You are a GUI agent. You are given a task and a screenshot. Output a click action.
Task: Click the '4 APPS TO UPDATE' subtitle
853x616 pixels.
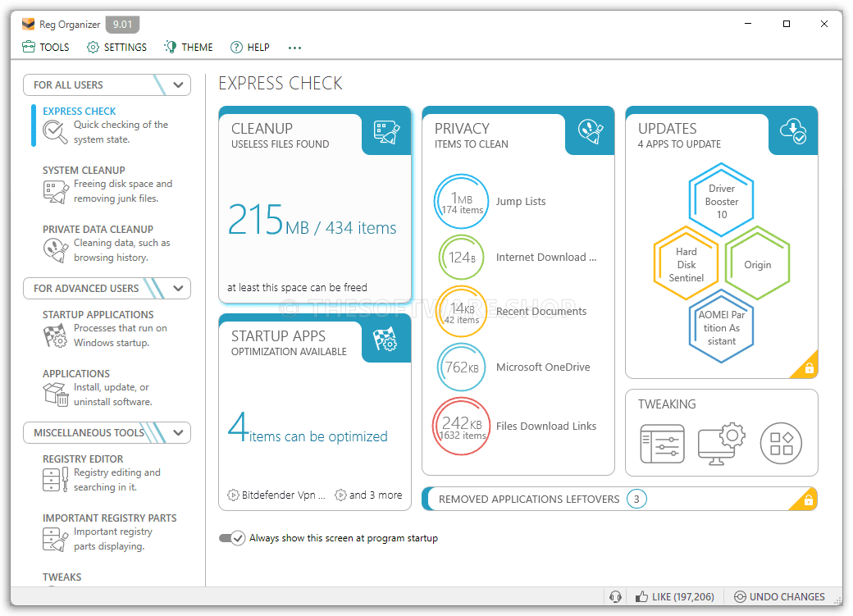coord(679,144)
